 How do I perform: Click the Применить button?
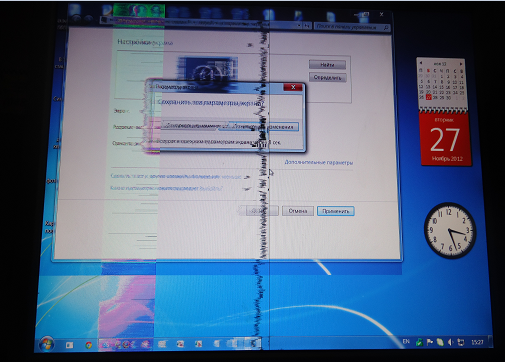pos(336,211)
